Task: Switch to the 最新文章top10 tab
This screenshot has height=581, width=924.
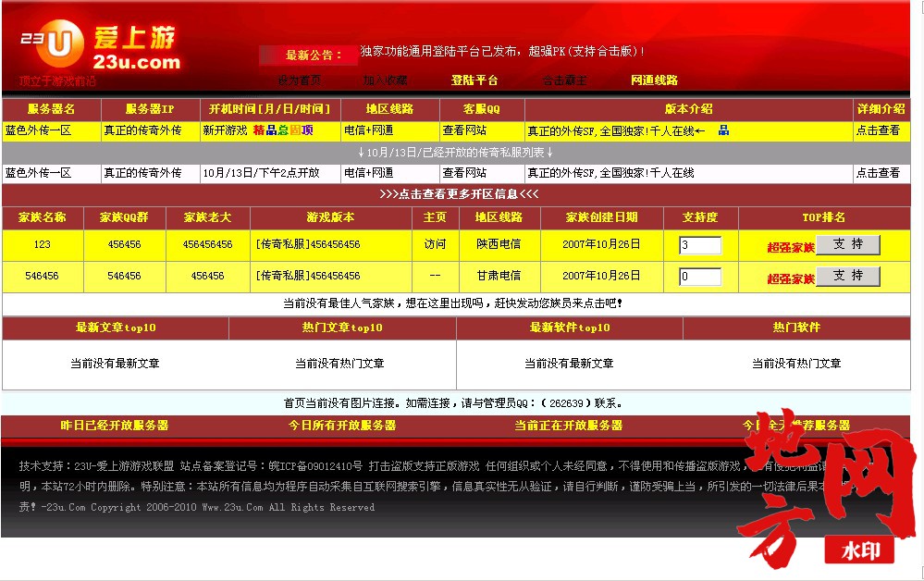Action: 116,328
